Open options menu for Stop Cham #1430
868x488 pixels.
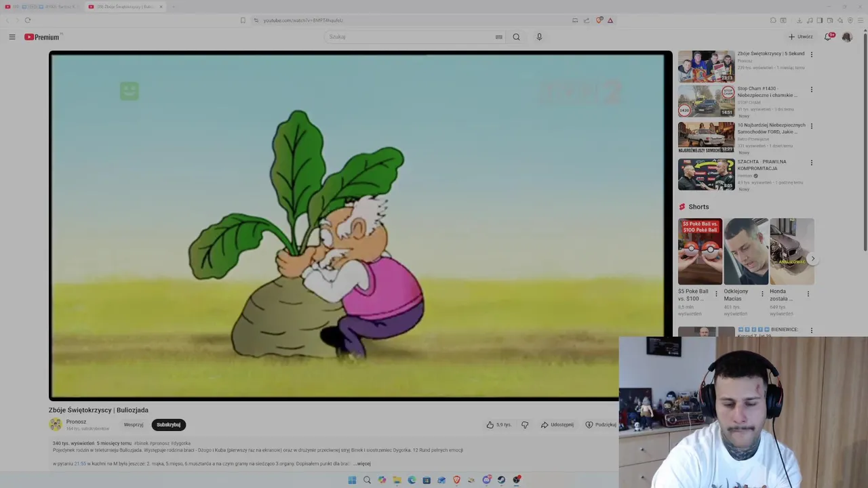tap(811, 89)
